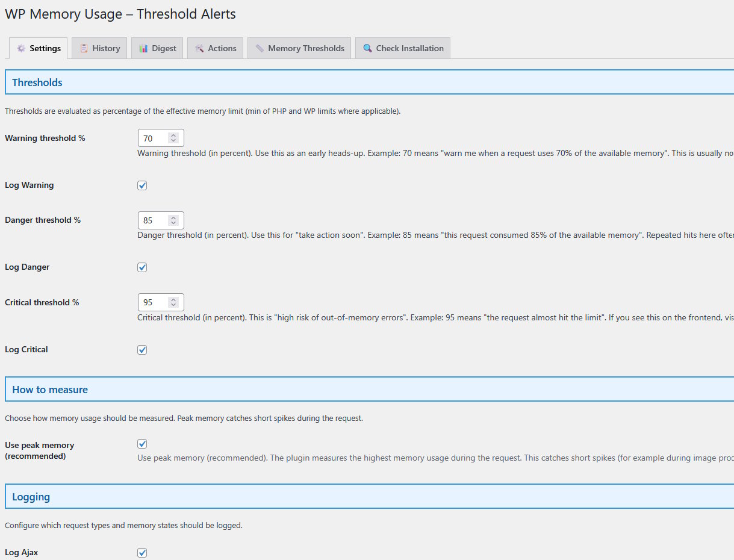
Task: Uncheck the Log Danger option
Action: click(142, 267)
